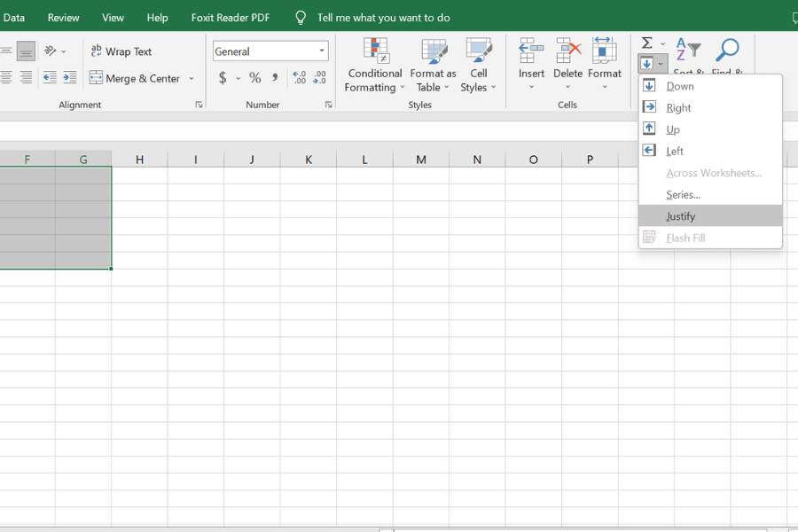Open the Foxit Reader PDF tab
Viewport: 798px width, 532px height.
tap(231, 18)
